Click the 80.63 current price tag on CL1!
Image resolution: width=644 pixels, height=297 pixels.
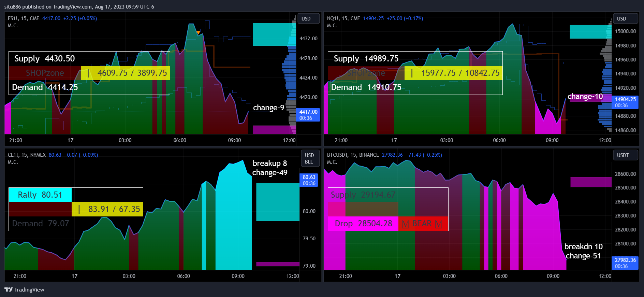pos(309,180)
